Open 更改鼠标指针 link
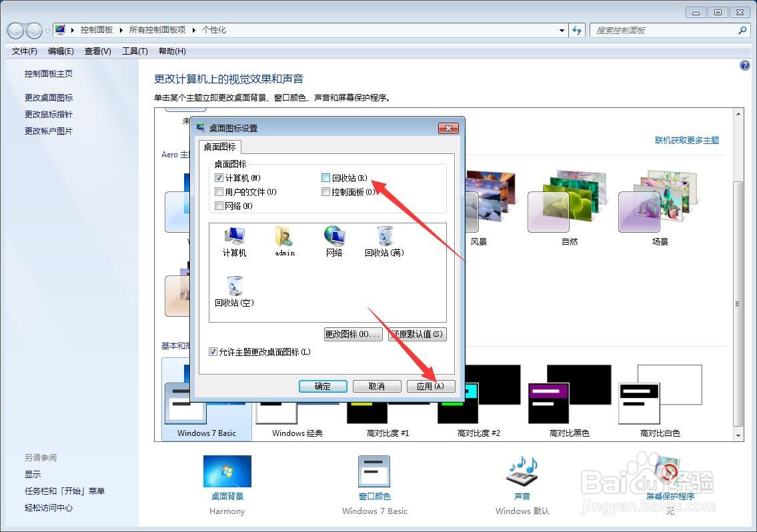This screenshot has width=757, height=532. click(49, 115)
